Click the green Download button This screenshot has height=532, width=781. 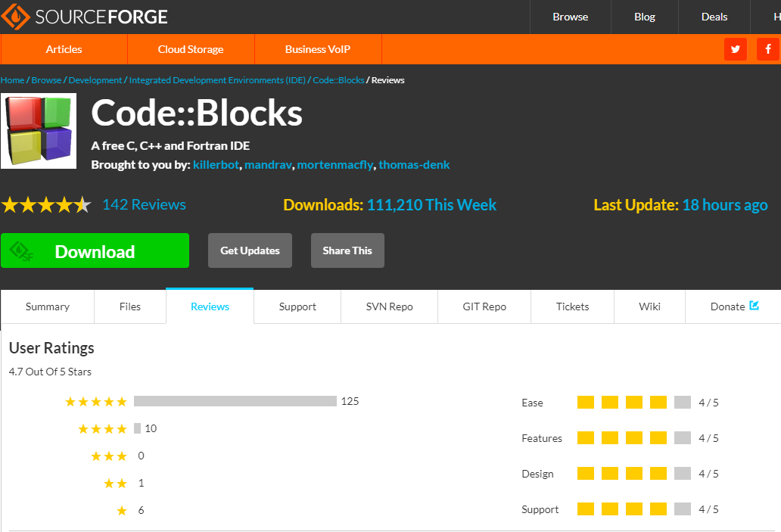tap(95, 250)
